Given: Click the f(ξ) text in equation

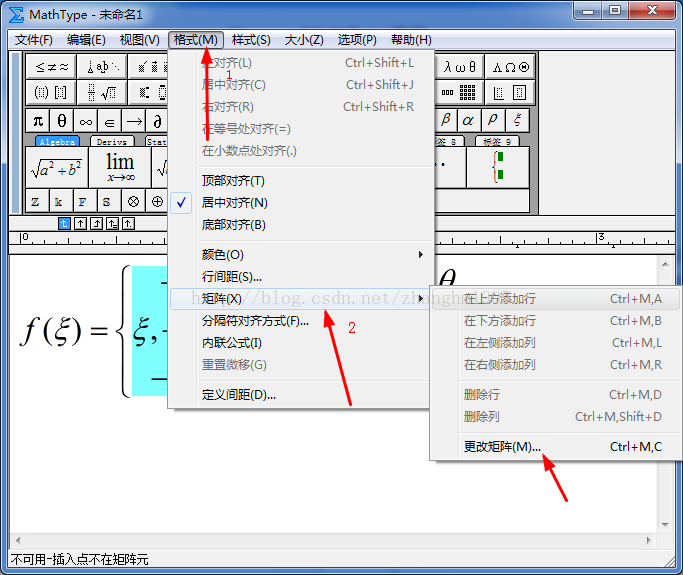Looking at the screenshot, I should (51, 331).
